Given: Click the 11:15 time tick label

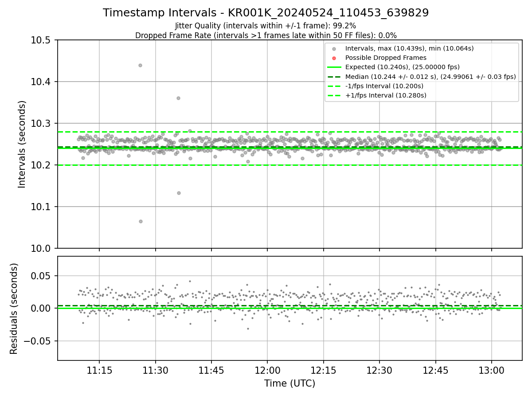Looking at the screenshot, I should (99, 370).
